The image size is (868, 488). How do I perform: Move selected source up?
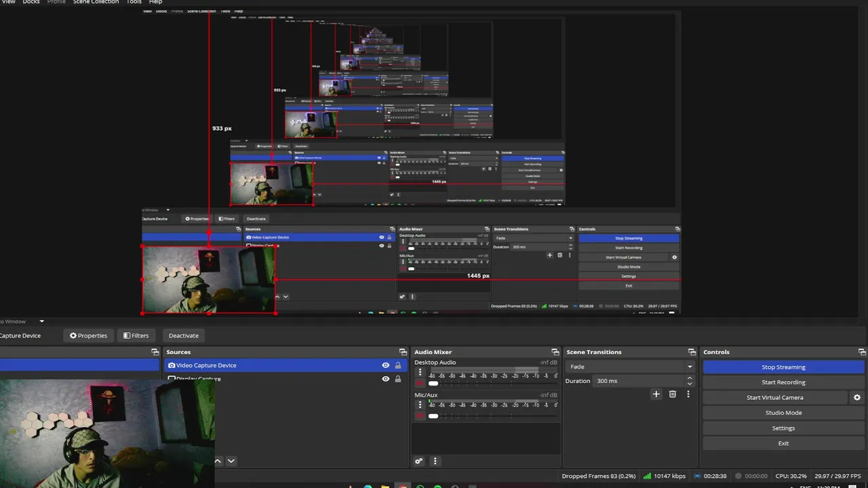point(218,461)
